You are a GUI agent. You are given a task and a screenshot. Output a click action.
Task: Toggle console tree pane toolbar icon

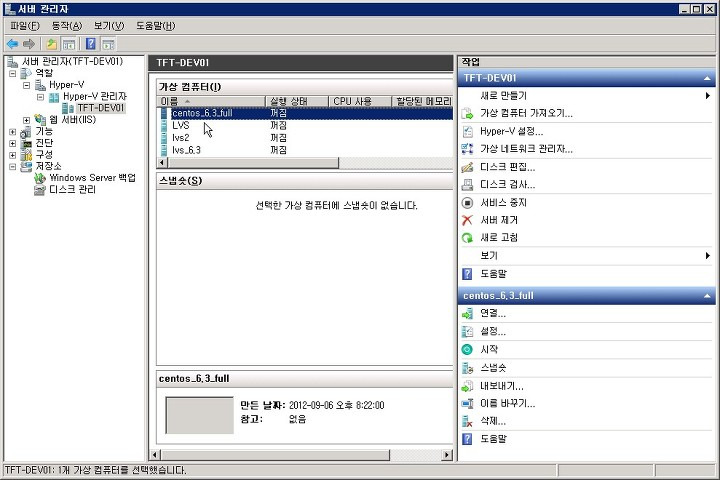[x=69, y=44]
